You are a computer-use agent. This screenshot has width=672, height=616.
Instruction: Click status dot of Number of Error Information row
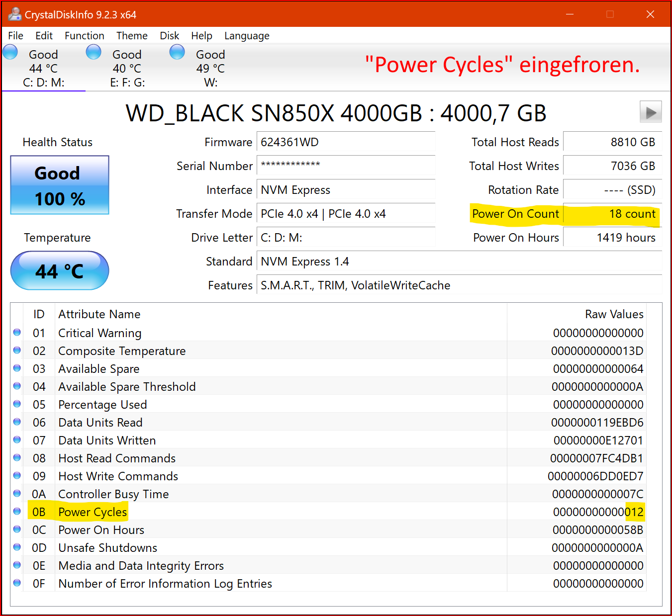pyautogui.click(x=17, y=583)
